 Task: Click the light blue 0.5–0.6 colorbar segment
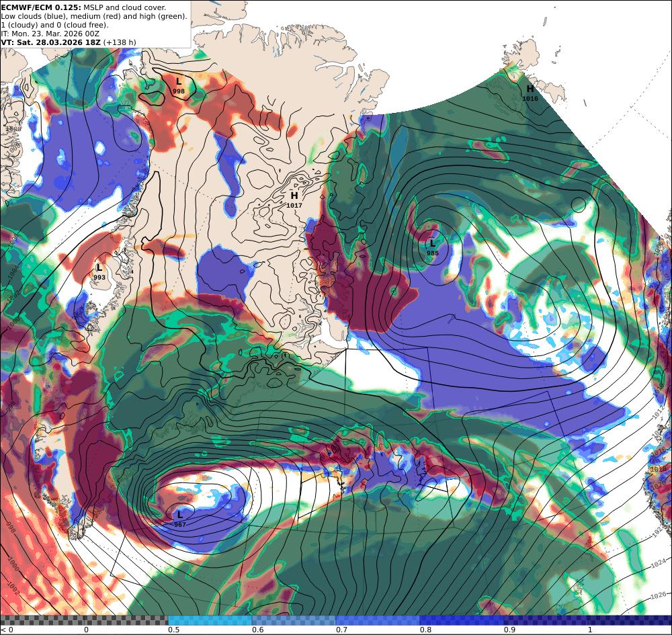tap(210, 620)
